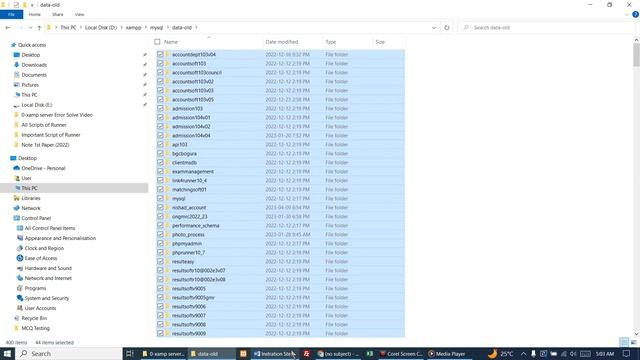
Task: Open OneDrive - Personal in navigation pane
Action: [43, 168]
